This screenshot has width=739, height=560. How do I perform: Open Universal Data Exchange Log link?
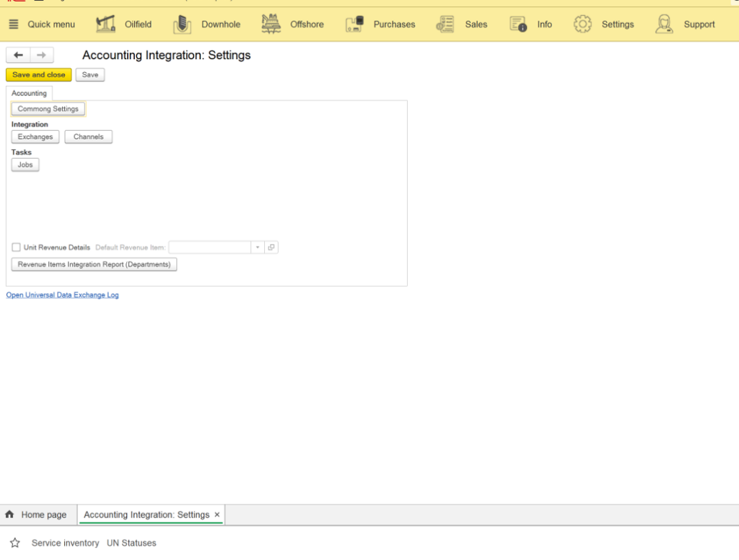point(62,295)
